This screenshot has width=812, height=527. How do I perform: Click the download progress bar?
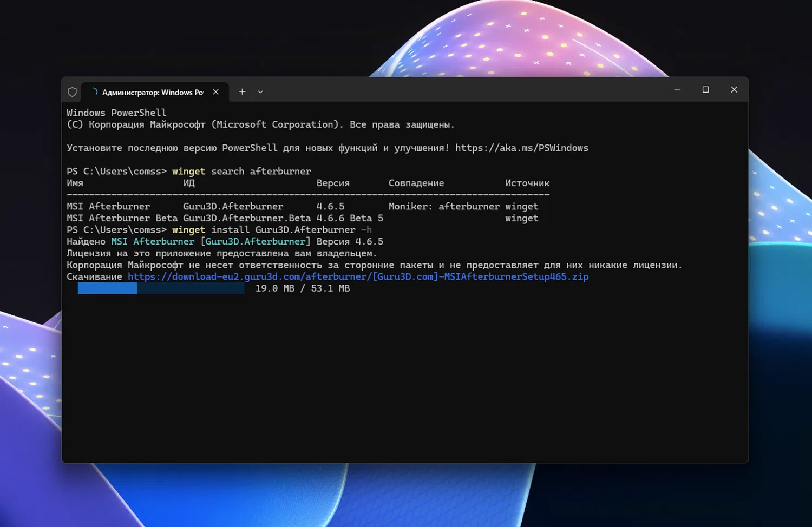pyautogui.click(x=161, y=288)
